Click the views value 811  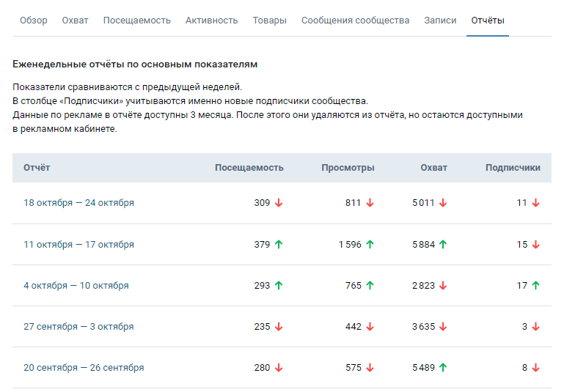tap(353, 203)
